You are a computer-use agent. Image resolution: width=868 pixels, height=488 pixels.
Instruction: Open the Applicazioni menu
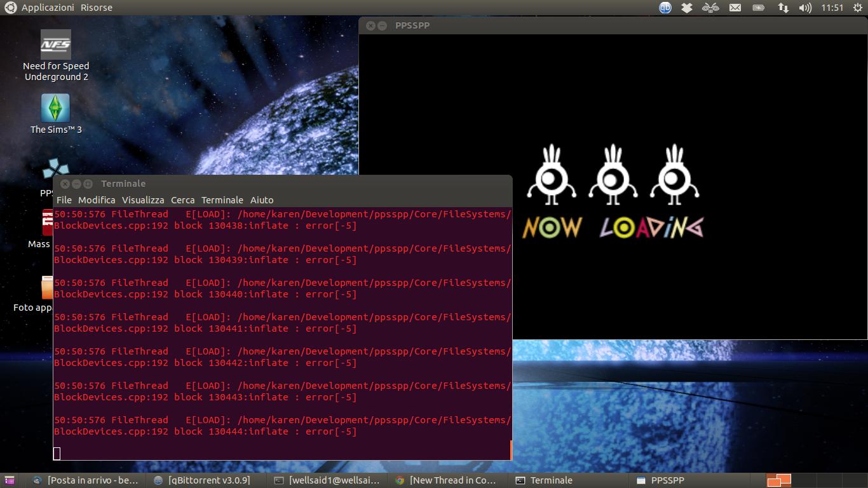coord(48,8)
